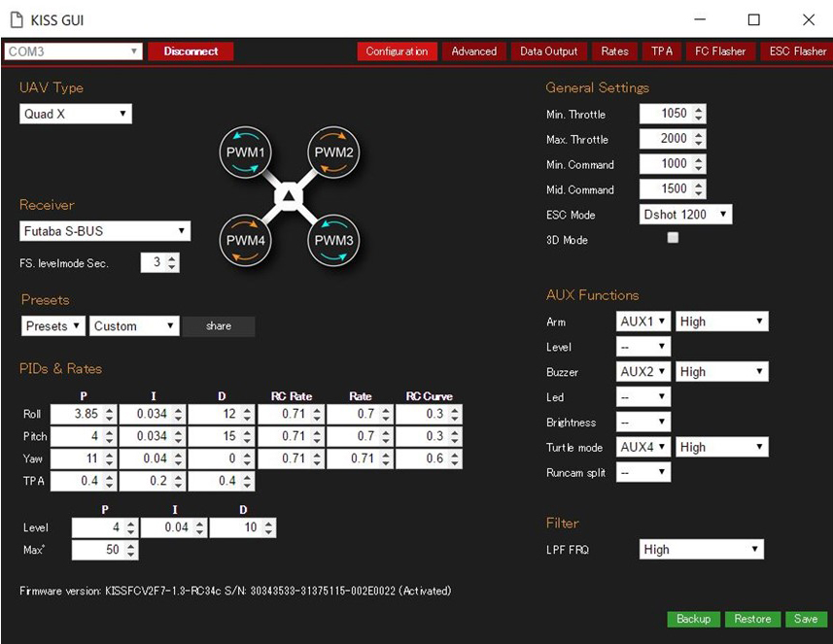
Task: Enable the 3D Mode checkbox
Action: [673, 237]
